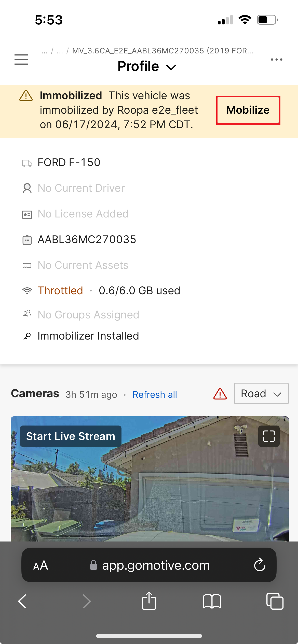Reload the page in Safari

click(260, 565)
